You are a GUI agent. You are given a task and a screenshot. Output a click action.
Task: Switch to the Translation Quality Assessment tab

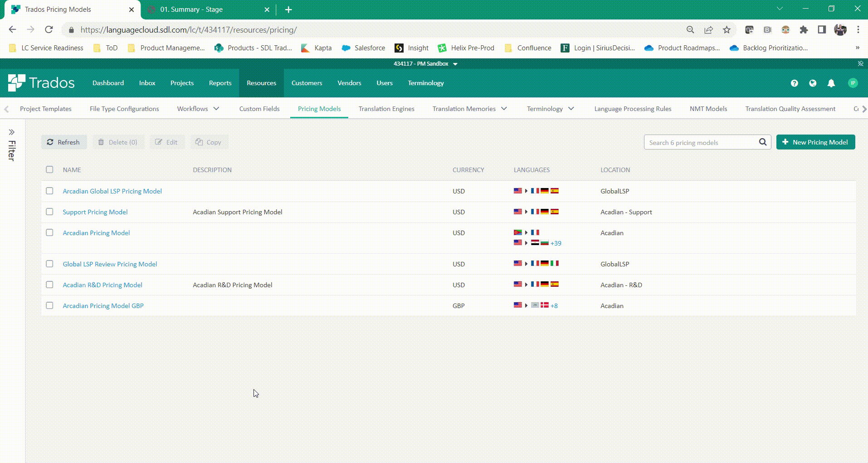[x=790, y=109]
